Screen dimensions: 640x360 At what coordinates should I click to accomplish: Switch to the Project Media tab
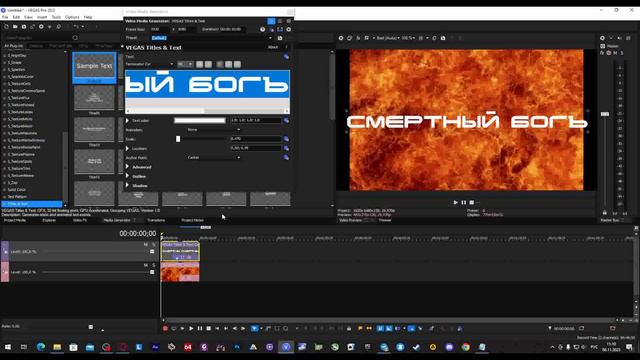click(15, 220)
